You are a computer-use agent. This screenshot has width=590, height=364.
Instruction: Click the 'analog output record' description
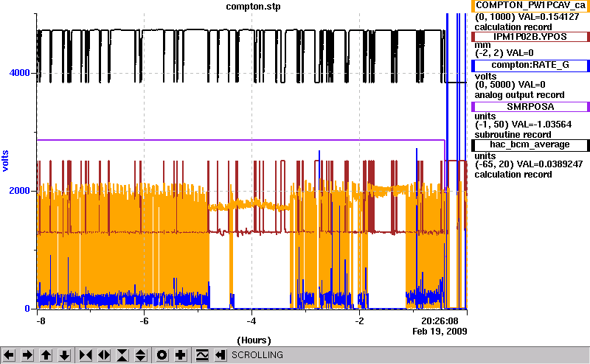[x=520, y=95]
